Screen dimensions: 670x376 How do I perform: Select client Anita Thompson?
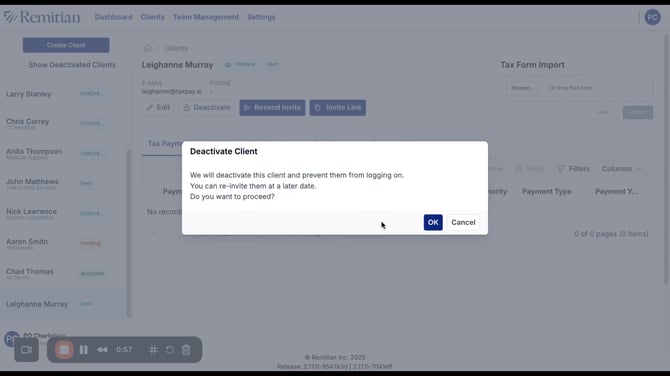click(63, 153)
